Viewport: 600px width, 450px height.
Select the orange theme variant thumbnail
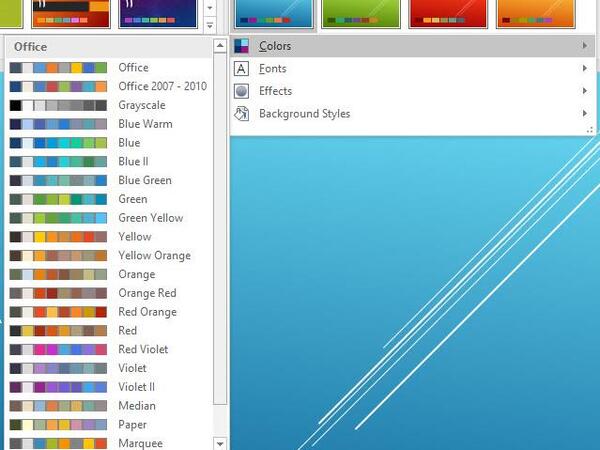535,14
